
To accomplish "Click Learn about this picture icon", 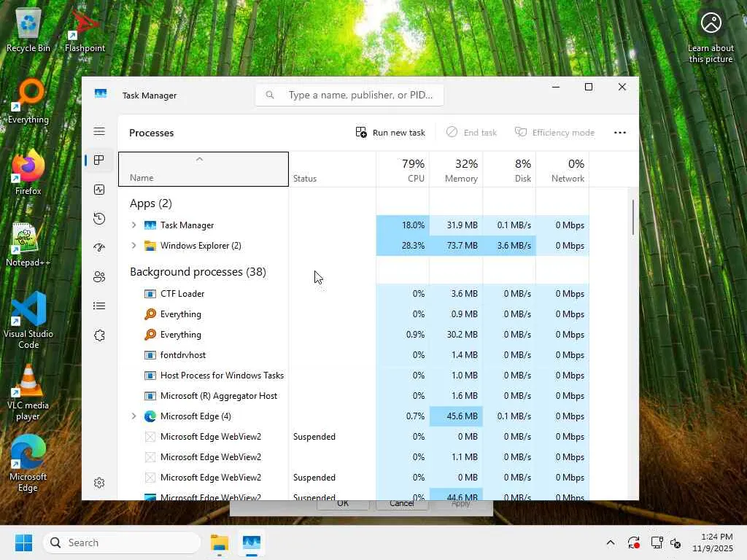I will tap(711, 37).
